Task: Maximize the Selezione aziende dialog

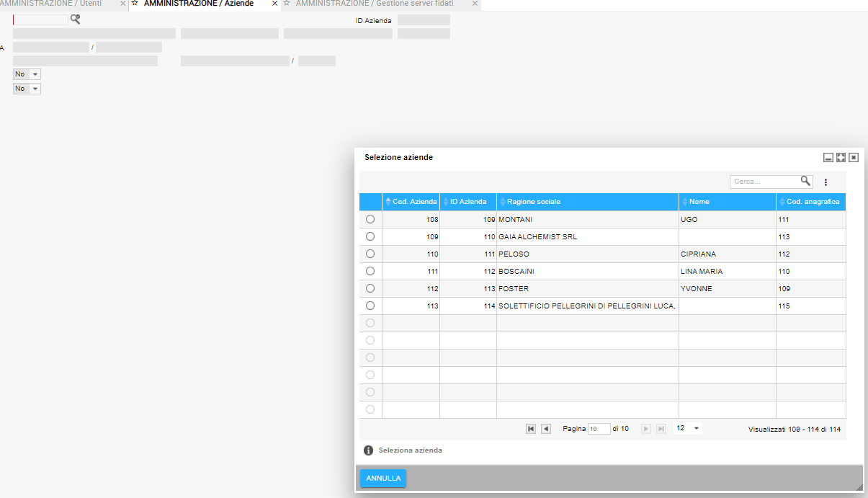Action: click(841, 157)
